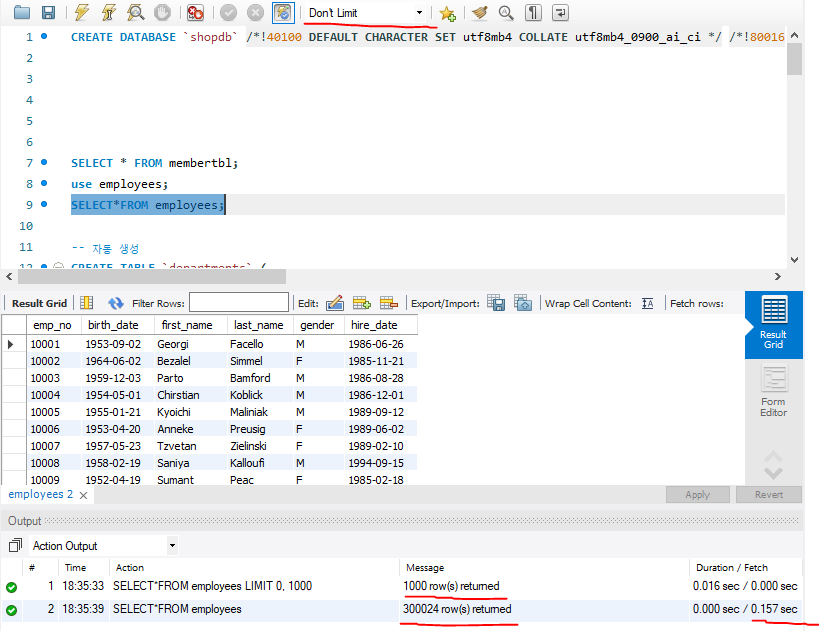
Task: Save snippet with the star icon
Action: tap(447, 13)
